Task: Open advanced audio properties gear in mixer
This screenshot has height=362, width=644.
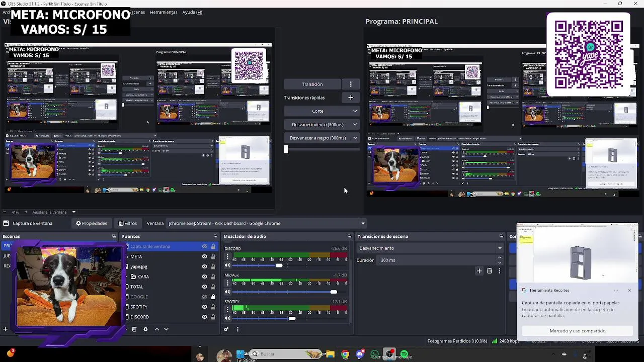Action: (226, 329)
